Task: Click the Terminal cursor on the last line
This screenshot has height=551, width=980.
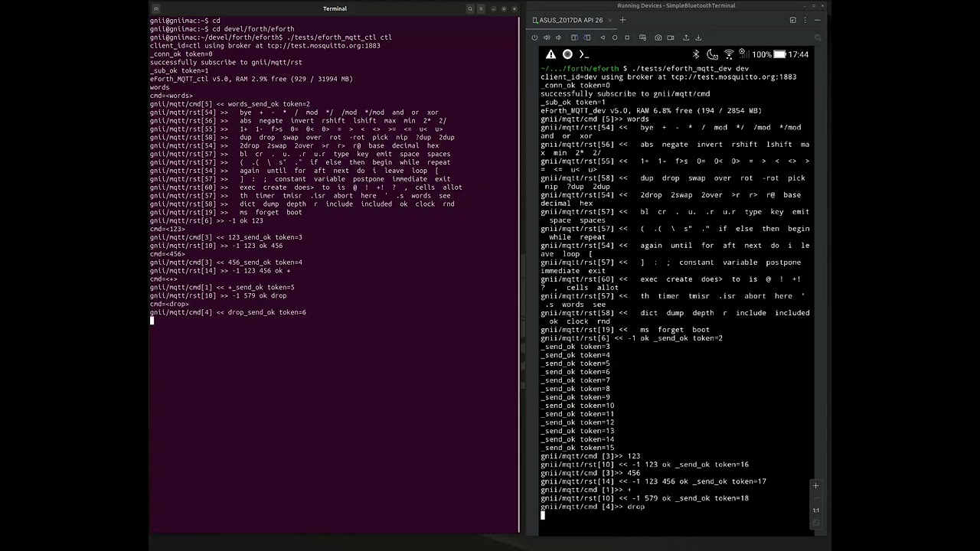Action: (152, 321)
